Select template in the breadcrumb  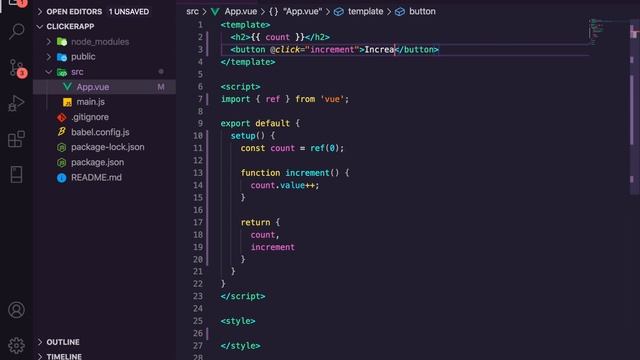coord(365,12)
